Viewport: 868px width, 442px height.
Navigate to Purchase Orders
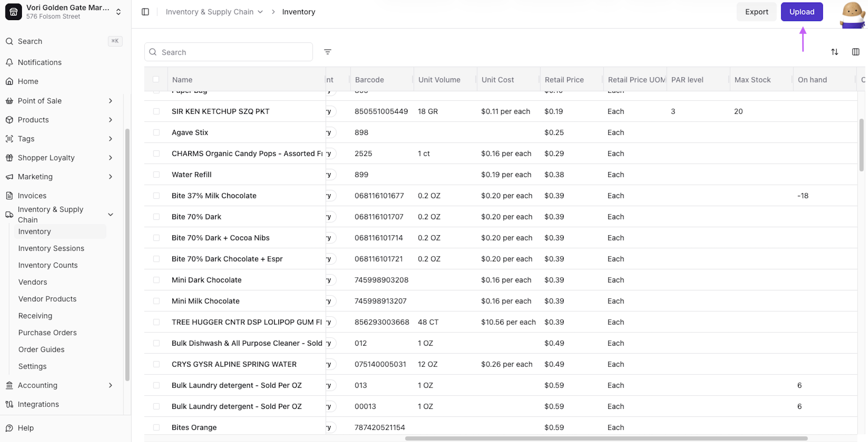tap(47, 333)
